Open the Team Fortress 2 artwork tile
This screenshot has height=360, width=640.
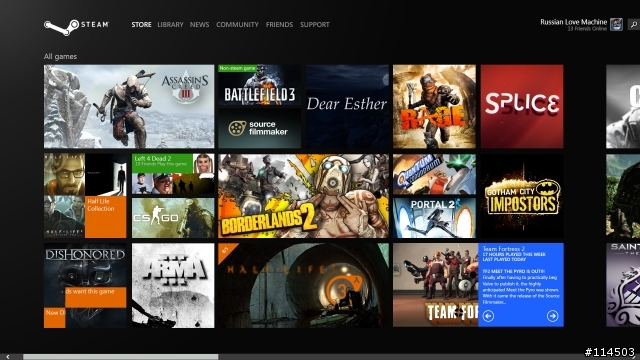[436, 285]
